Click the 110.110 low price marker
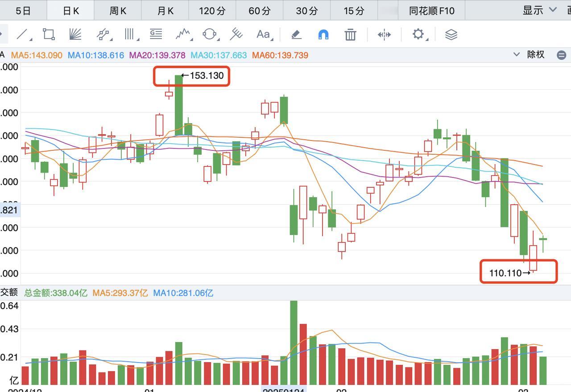 point(509,273)
